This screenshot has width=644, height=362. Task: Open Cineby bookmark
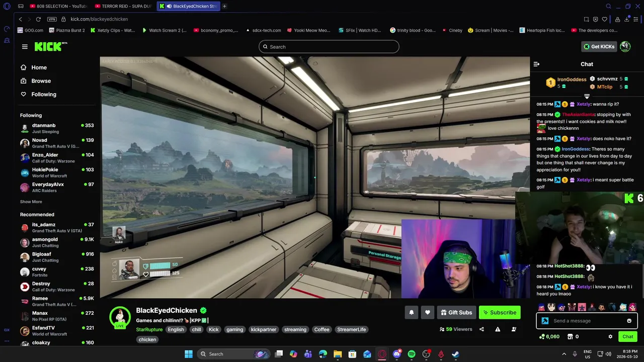coord(452,30)
